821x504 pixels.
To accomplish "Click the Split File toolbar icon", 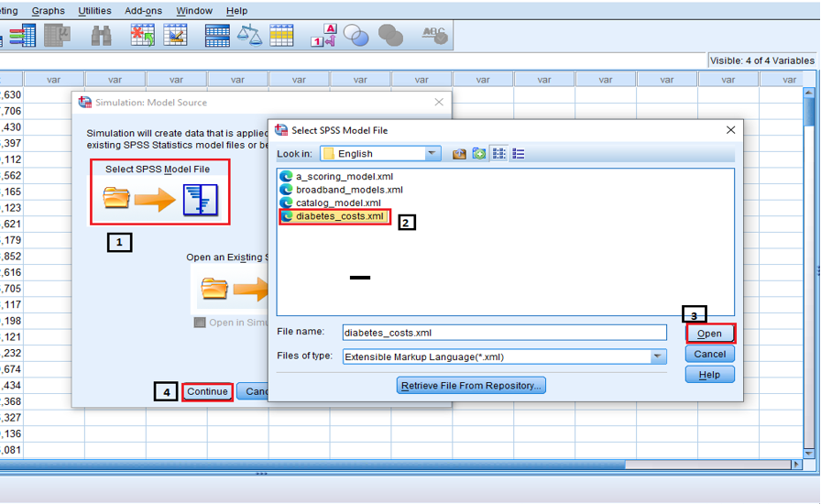I will (x=217, y=36).
